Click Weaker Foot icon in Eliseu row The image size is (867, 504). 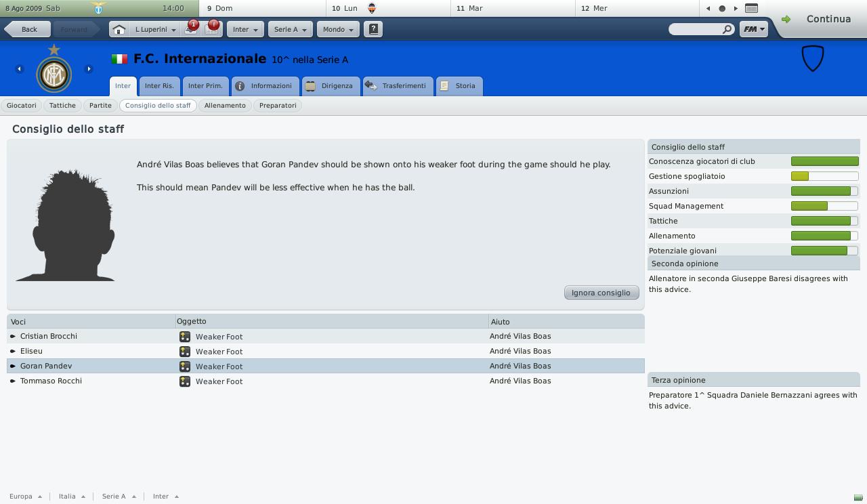tap(184, 352)
